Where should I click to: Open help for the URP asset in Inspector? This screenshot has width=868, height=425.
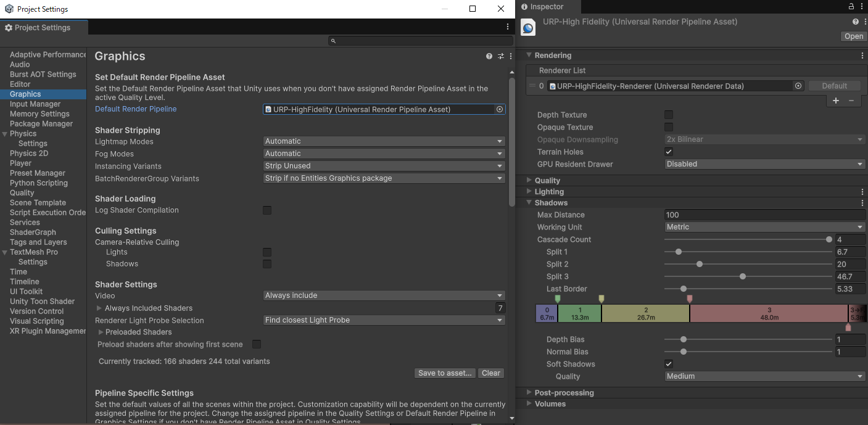854,22
